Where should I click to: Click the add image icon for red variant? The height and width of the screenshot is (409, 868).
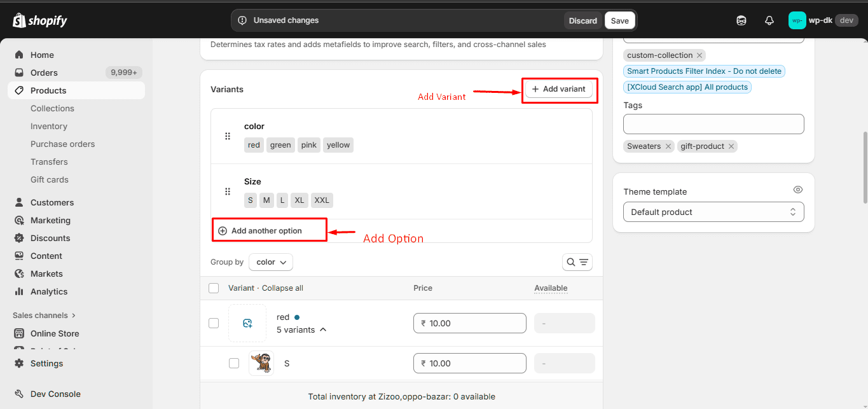247,323
